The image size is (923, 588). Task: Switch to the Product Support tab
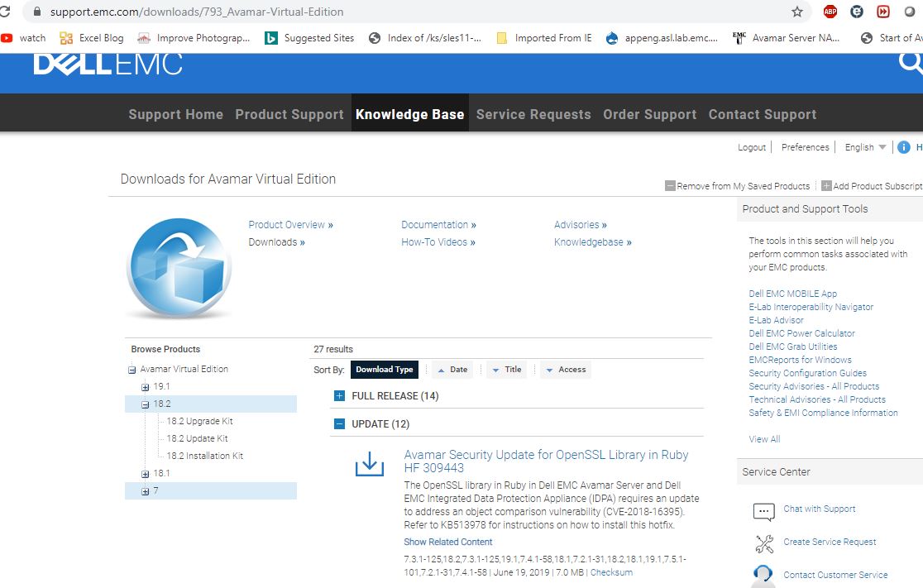pyautogui.click(x=289, y=114)
